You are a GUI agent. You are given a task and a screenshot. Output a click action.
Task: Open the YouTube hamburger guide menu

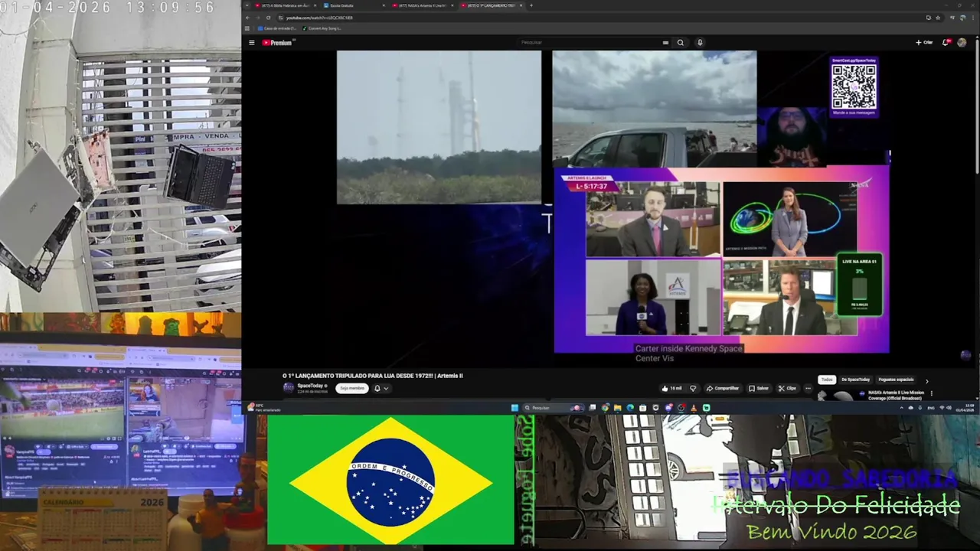(251, 43)
